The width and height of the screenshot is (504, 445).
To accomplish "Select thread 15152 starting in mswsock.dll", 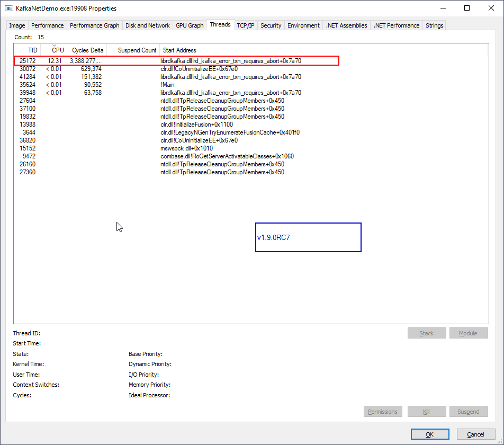I will point(159,148).
